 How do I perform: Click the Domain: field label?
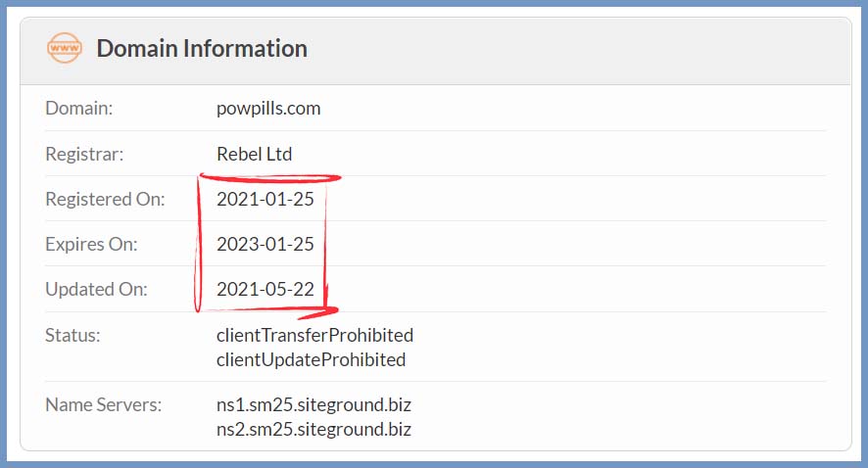pyautogui.click(x=79, y=108)
